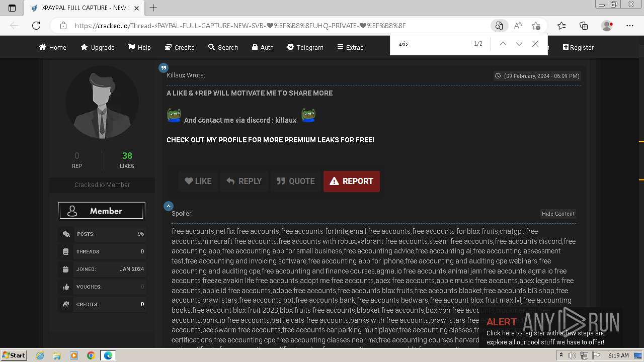Open the Upgrade nav item
Screen dimensions: 644x362
tap(98, 47)
